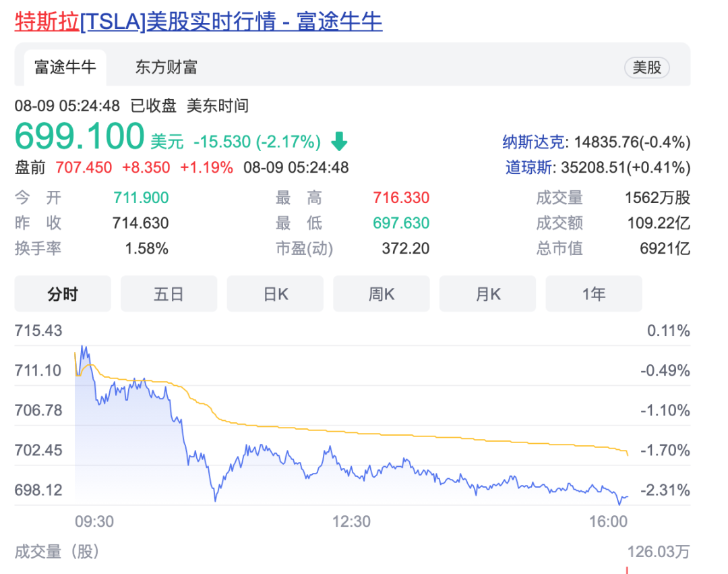
Task: Click the percent axis label -2.31%
Action: 665,490
